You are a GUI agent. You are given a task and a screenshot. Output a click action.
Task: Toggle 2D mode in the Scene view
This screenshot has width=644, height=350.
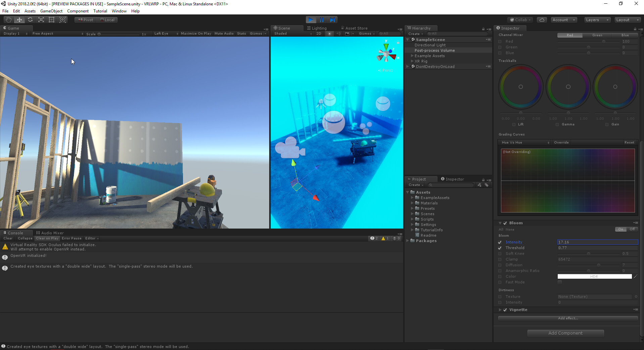tap(318, 33)
